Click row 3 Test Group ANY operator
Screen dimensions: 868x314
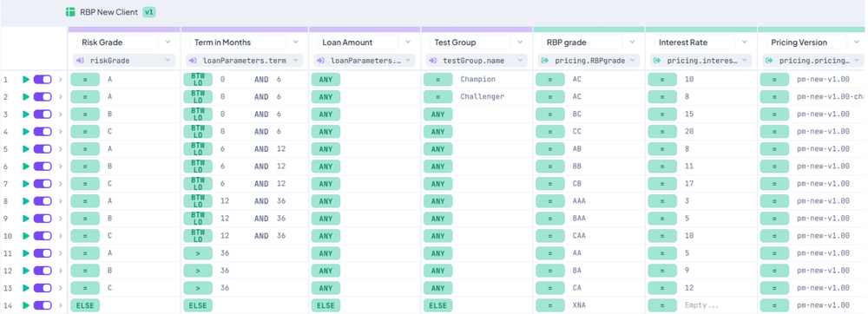(x=437, y=114)
